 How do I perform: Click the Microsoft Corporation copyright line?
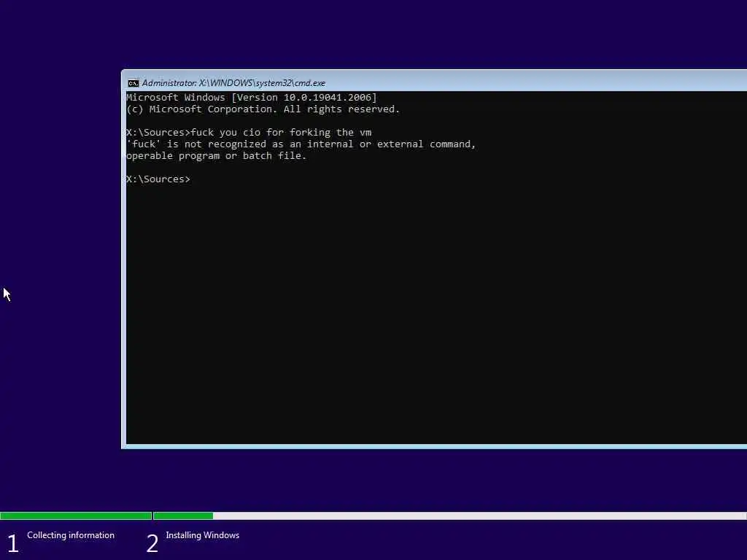[x=263, y=109]
